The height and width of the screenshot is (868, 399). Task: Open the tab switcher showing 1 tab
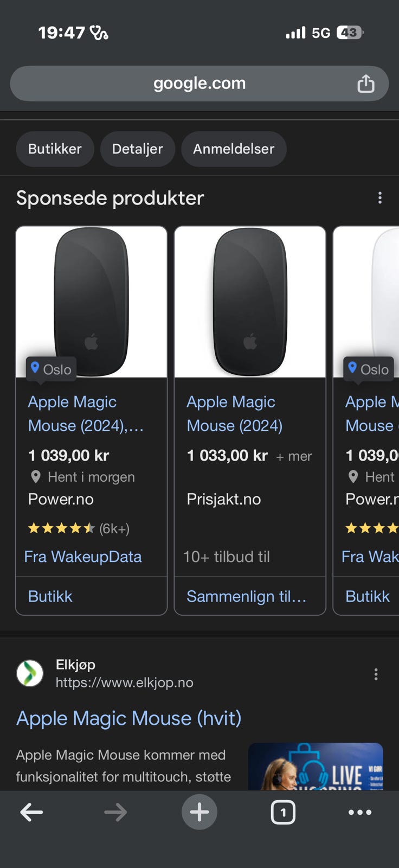[282, 812]
